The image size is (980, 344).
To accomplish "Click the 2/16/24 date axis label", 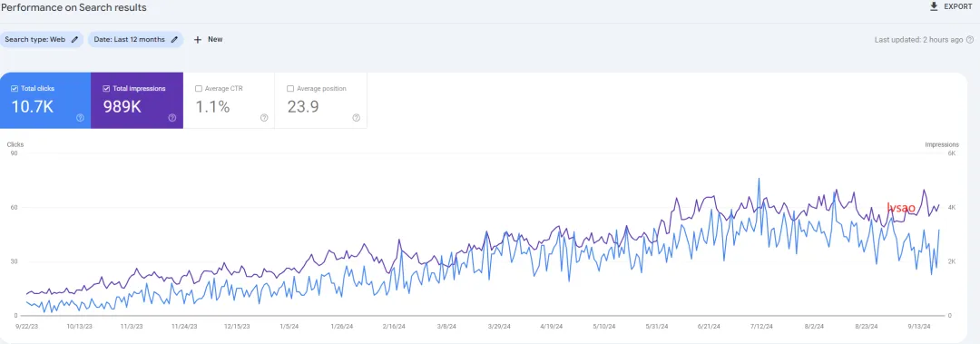I will [395, 326].
